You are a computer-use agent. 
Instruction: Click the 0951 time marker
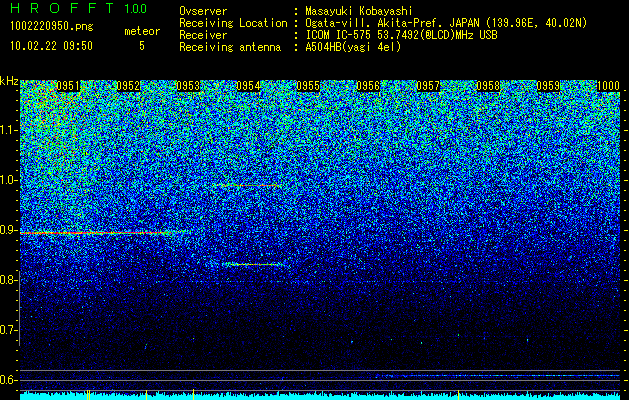(x=68, y=86)
